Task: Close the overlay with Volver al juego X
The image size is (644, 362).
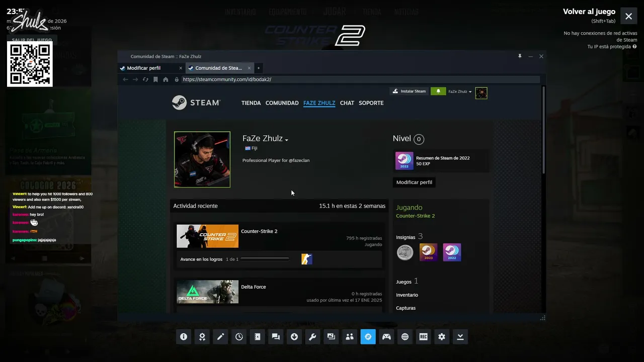Action: pos(628,16)
